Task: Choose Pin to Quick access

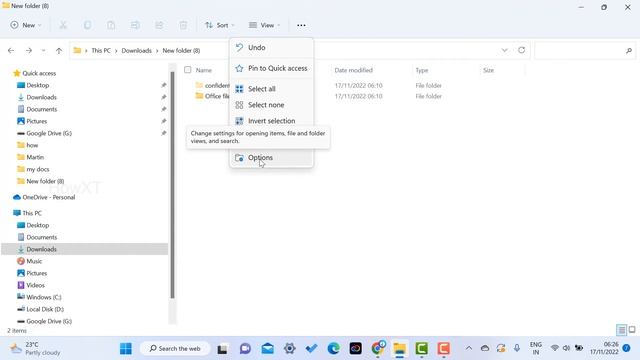Action: (271, 69)
